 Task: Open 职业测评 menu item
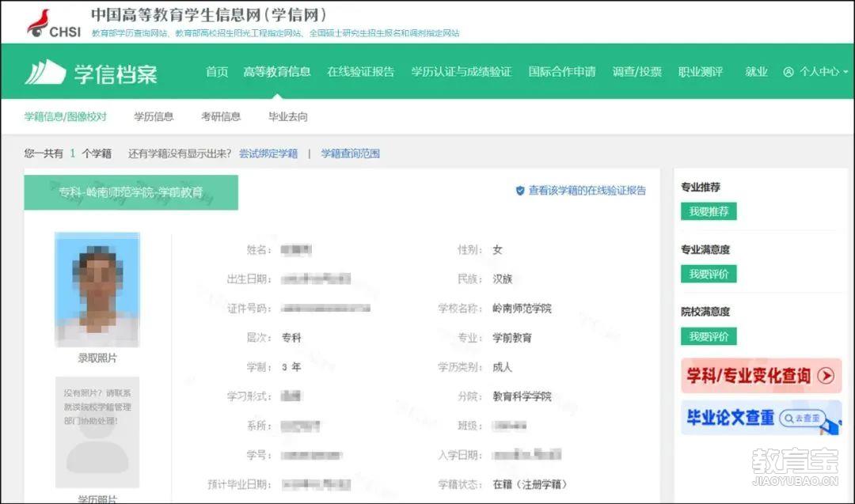(701, 72)
